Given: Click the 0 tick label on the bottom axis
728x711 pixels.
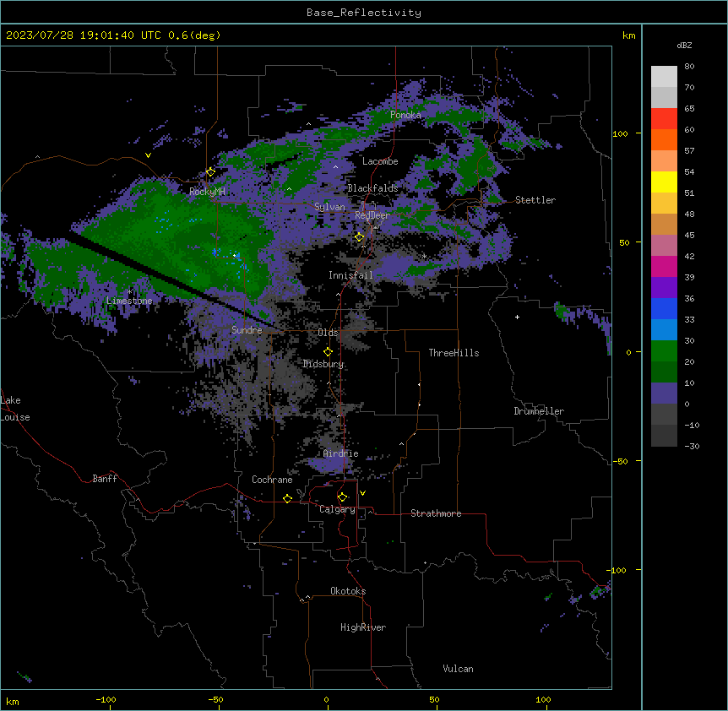Looking at the screenshot, I should point(326,699).
